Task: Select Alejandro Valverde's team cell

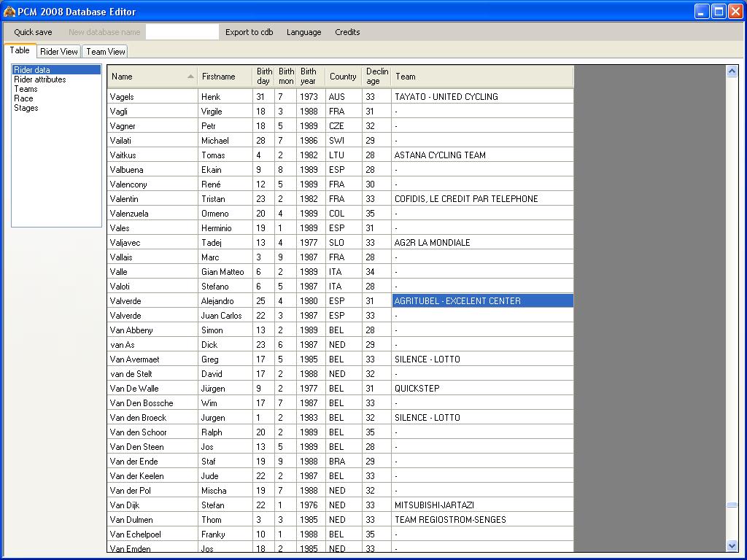Action: (481, 301)
